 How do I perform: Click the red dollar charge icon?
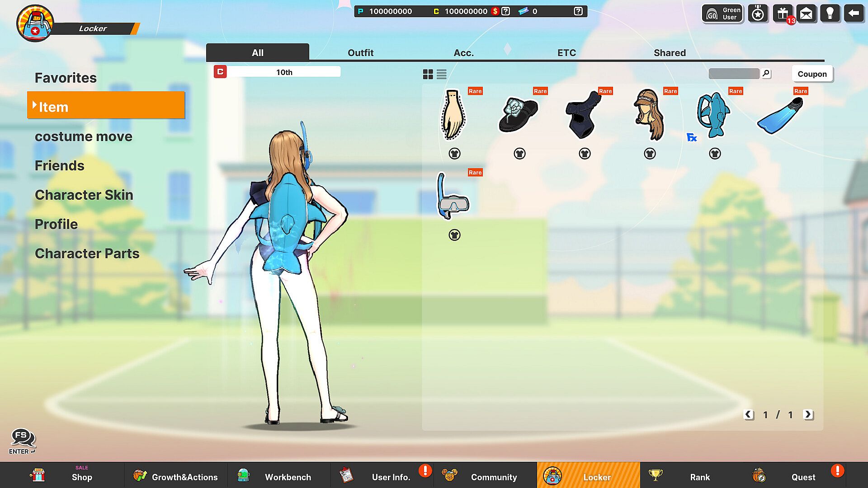click(495, 11)
